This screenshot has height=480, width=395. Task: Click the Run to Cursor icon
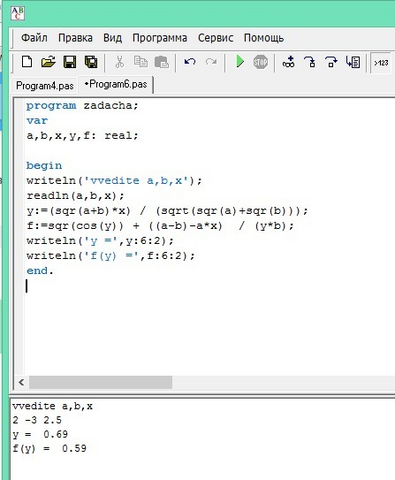[353, 62]
